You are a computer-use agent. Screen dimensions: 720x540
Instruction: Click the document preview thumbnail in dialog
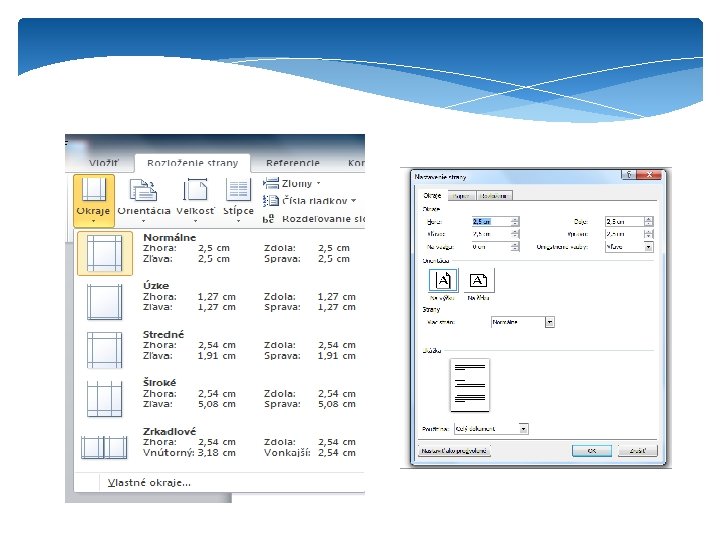click(470, 385)
